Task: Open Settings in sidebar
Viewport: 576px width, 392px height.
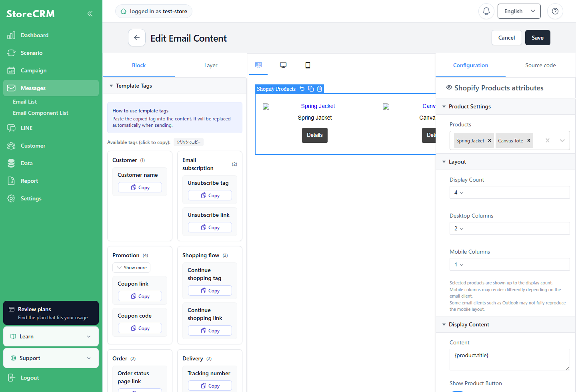Action: point(51,198)
